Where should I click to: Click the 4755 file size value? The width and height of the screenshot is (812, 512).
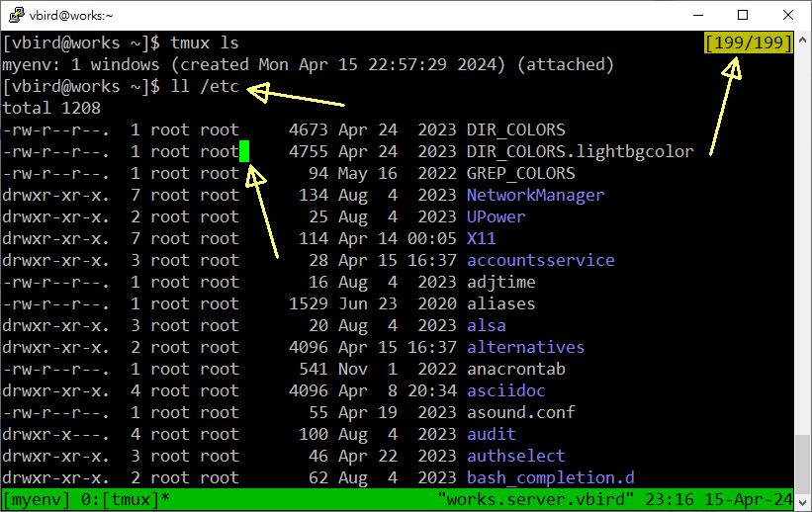pyautogui.click(x=309, y=151)
